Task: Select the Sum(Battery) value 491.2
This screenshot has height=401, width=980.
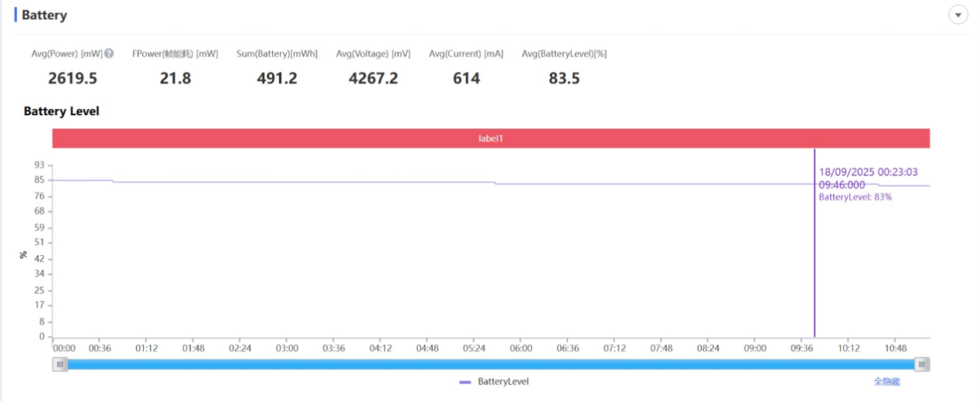Action: 277,78
